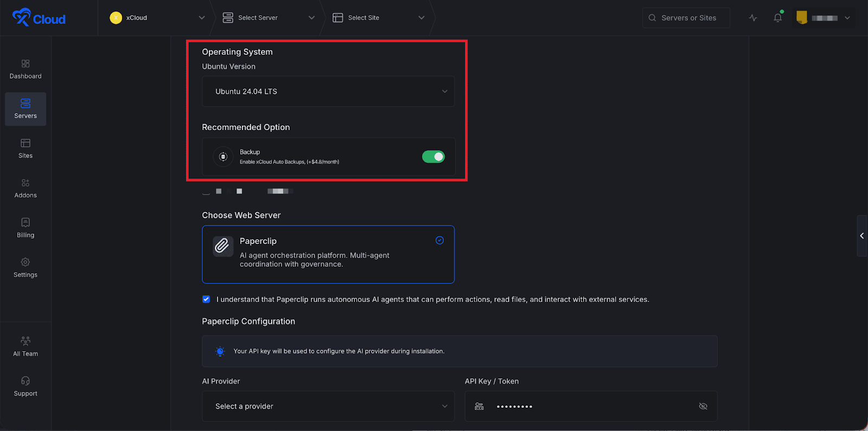
Task: Uncheck the Paperclip autonomous agents acknowledgement
Action: pyautogui.click(x=206, y=299)
